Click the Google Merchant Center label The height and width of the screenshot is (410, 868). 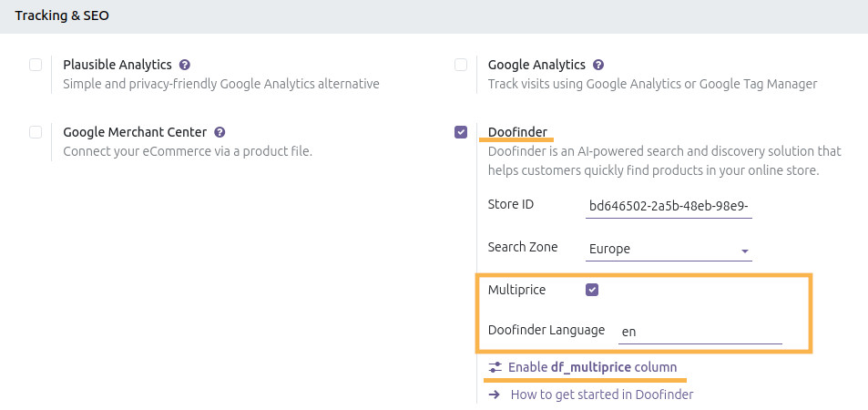135,132
